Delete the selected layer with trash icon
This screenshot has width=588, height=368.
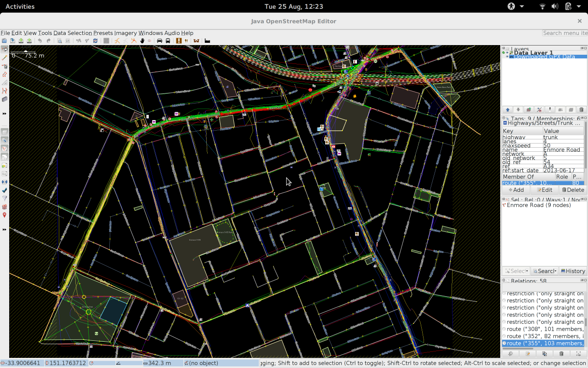tap(581, 110)
